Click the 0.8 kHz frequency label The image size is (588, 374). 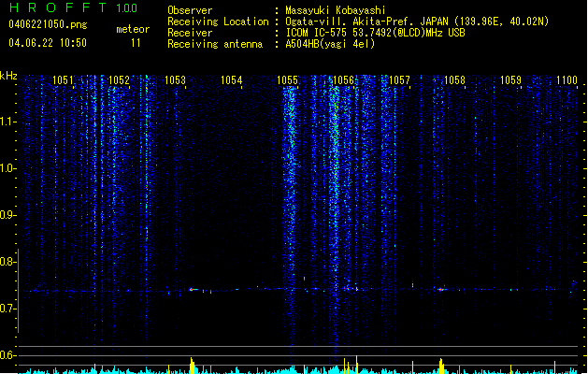[7, 262]
